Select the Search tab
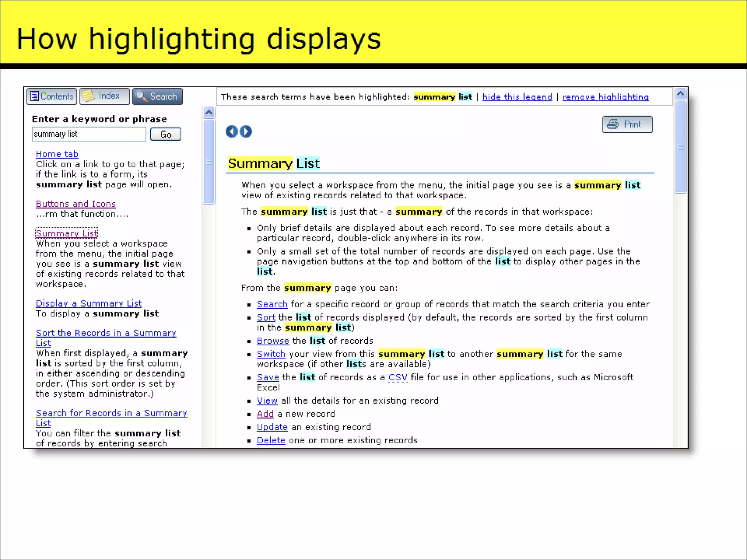 tap(157, 96)
